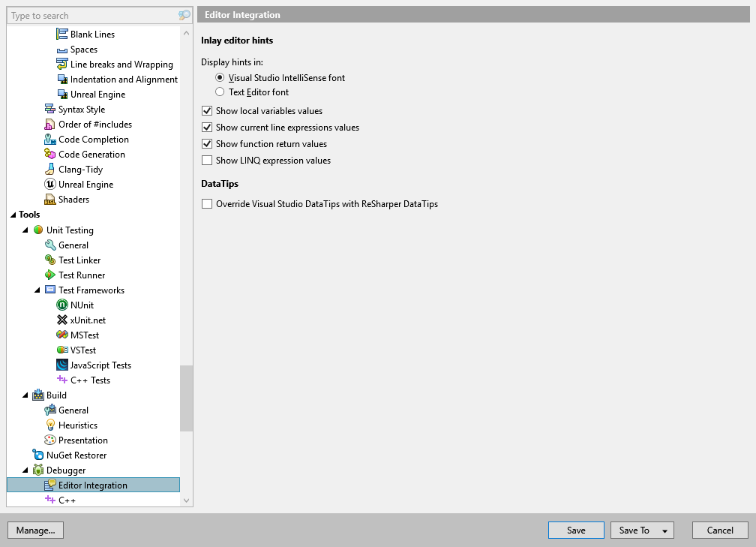This screenshot has height=547, width=756.
Task: Open the xUnit.net settings icon
Action: coord(61,320)
